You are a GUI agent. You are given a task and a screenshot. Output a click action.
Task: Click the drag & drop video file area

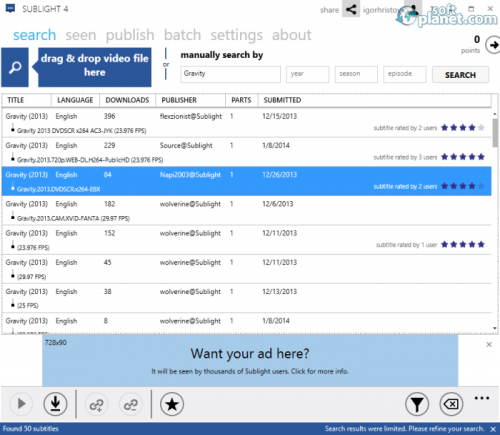click(x=95, y=67)
